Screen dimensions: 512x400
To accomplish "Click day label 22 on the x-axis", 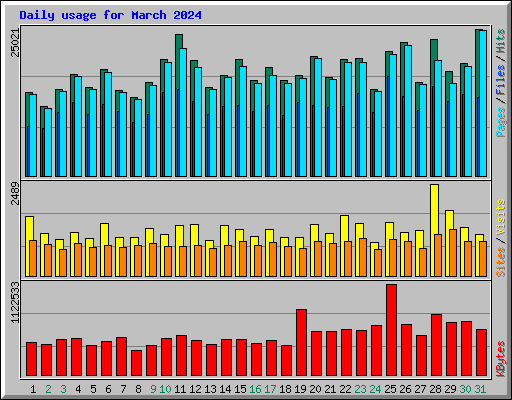I will [x=345, y=389].
